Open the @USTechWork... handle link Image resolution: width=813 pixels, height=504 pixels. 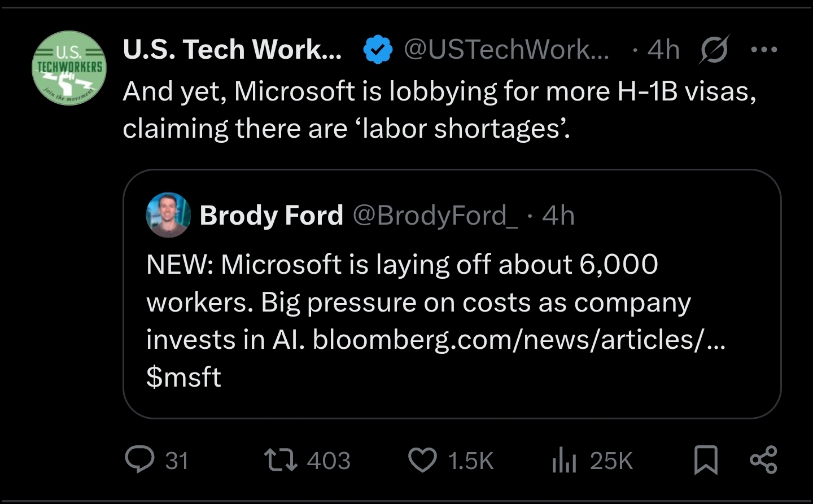click(x=506, y=50)
